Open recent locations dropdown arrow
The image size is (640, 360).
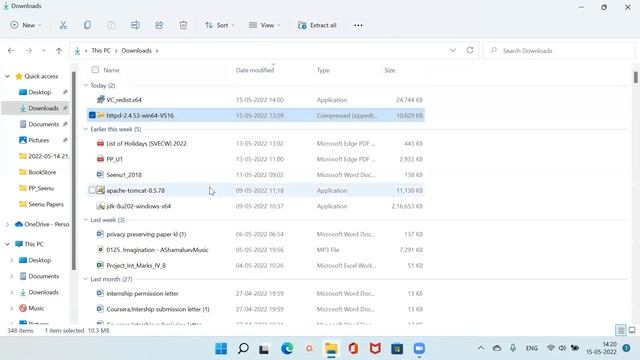tap(43, 51)
